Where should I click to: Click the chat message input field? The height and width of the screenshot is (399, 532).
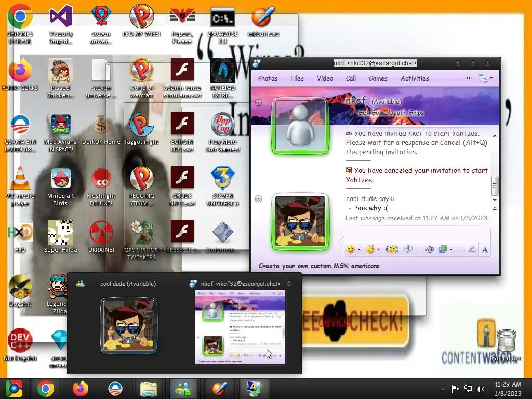pyautogui.click(x=417, y=235)
